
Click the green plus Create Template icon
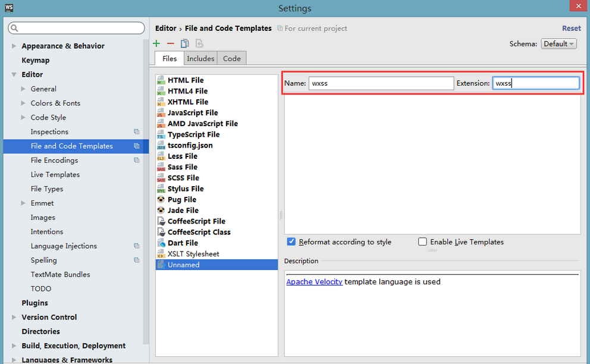point(156,43)
